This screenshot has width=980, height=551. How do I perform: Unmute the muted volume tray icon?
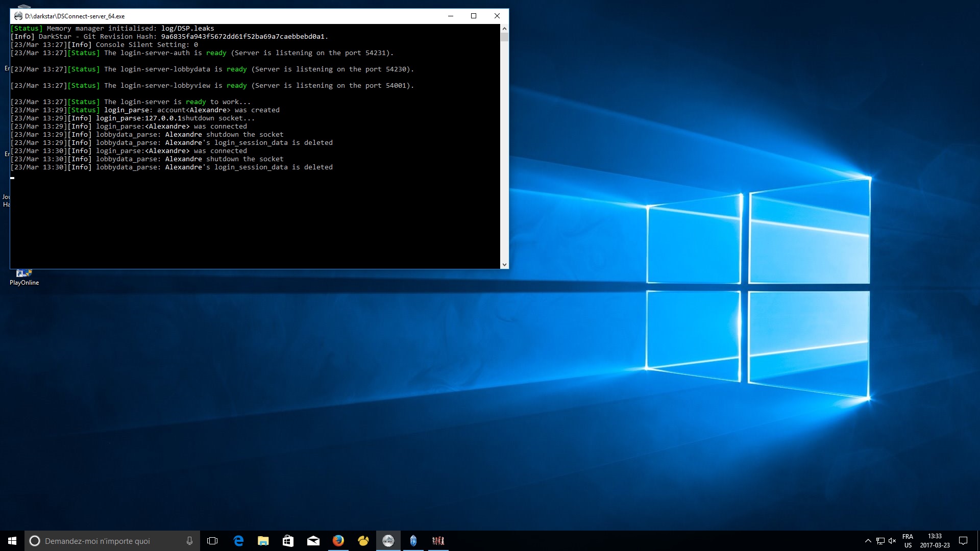pos(892,541)
